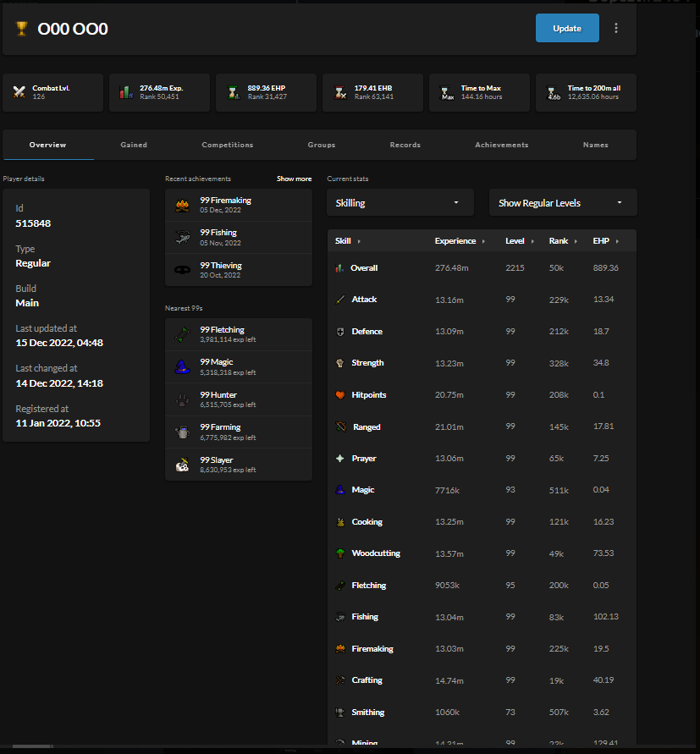700x754 pixels.
Task: Switch to the Competitions tab
Action: tap(227, 145)
